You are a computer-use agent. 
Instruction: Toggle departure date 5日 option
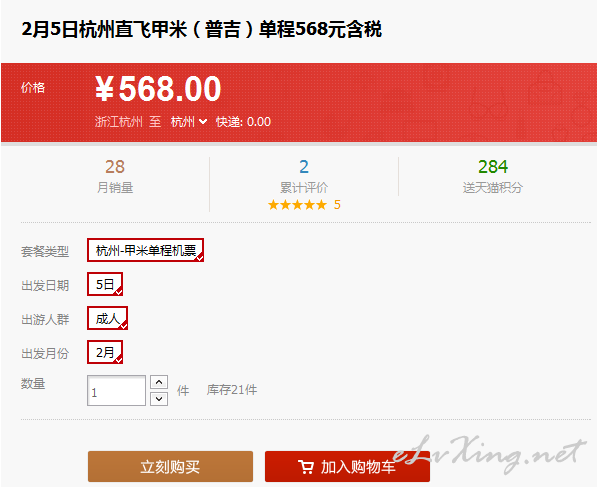click(x=105, y=284)
